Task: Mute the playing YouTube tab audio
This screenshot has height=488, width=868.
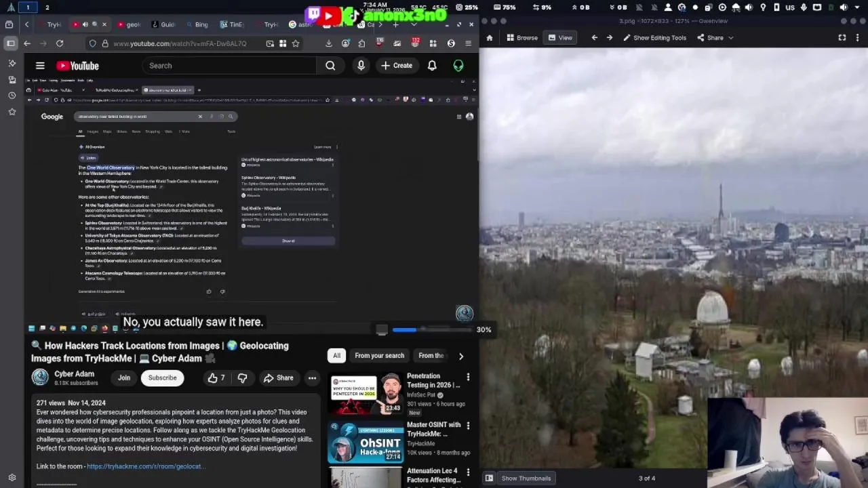Action: (x=85, y=24)
